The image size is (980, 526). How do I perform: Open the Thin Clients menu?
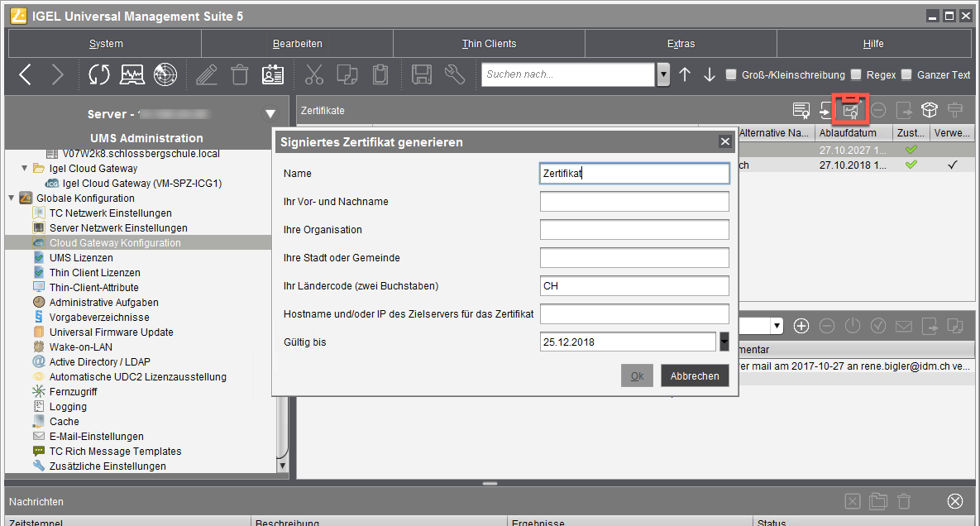pyautogui.click(x=488, y=43)
